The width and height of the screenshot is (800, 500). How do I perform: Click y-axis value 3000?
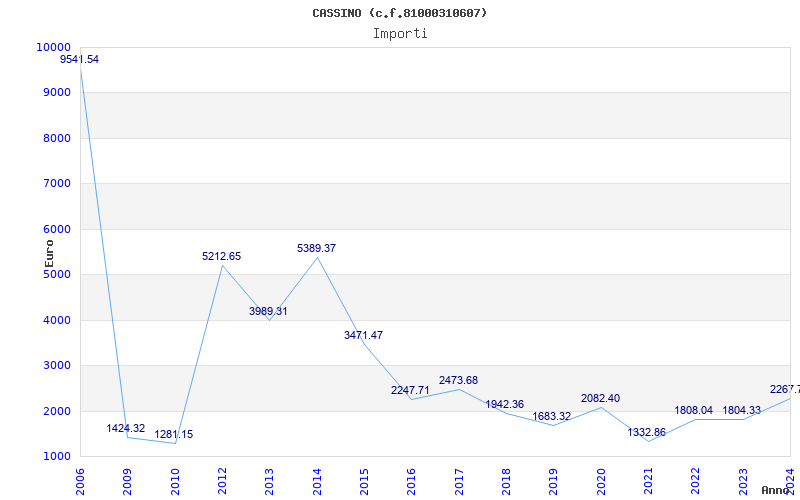[57, 366]
